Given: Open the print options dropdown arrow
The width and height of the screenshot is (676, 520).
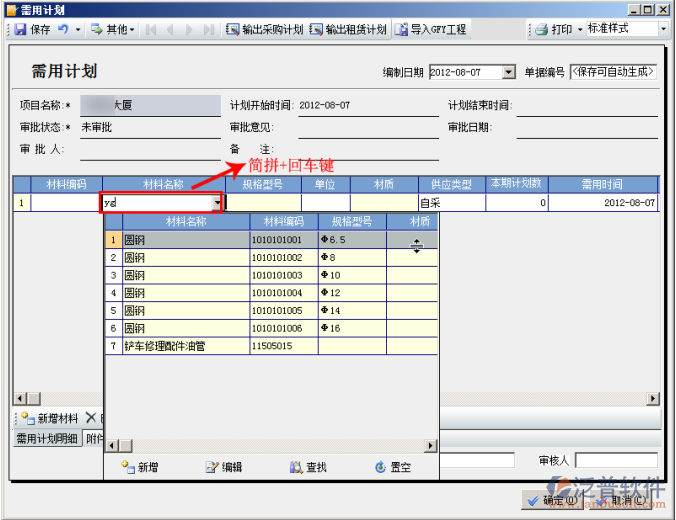Looking at the screenshot, I should coord(580,30).
